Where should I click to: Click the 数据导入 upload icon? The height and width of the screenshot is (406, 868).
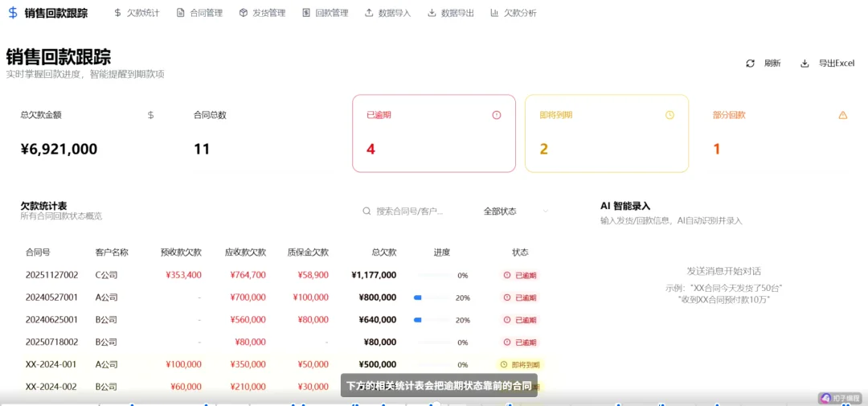coord(369,13)
